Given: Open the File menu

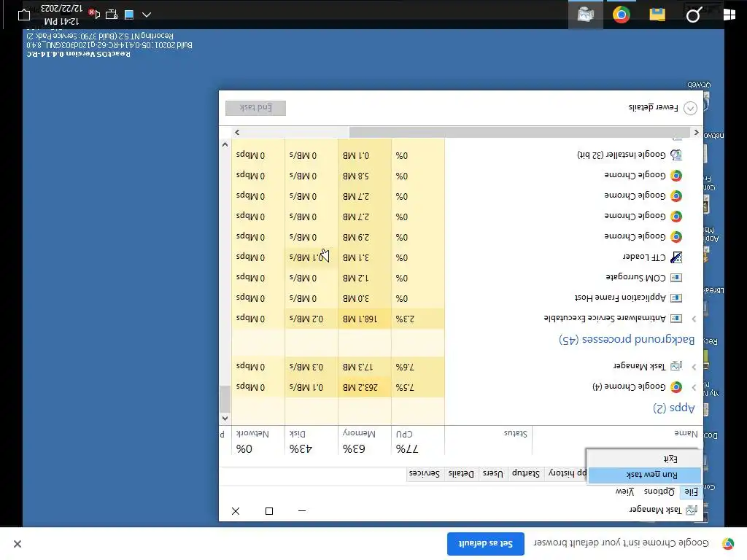Looking at the screenshot, I should tap(692, 491).
